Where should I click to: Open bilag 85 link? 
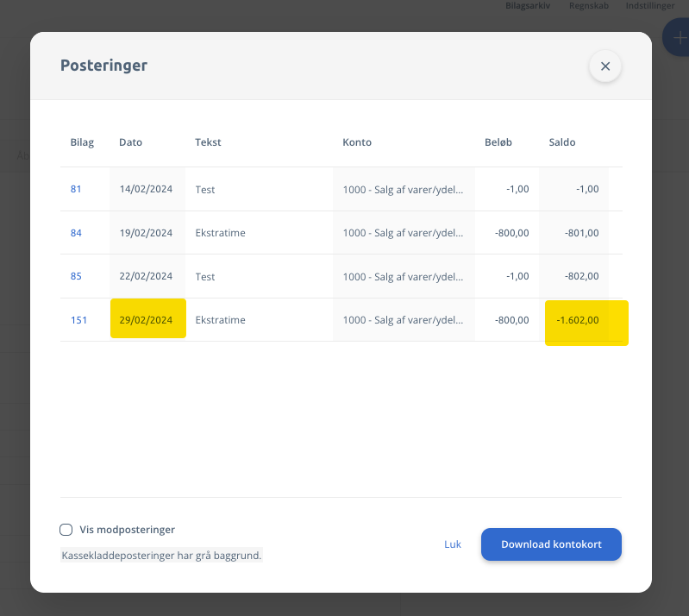click(76, 277)
